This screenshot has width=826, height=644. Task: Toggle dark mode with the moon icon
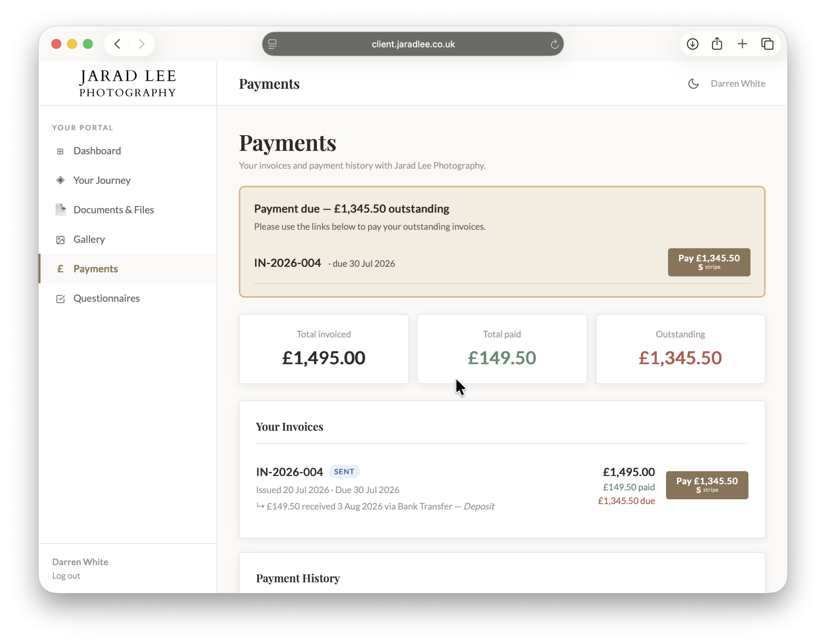[693, 84]
